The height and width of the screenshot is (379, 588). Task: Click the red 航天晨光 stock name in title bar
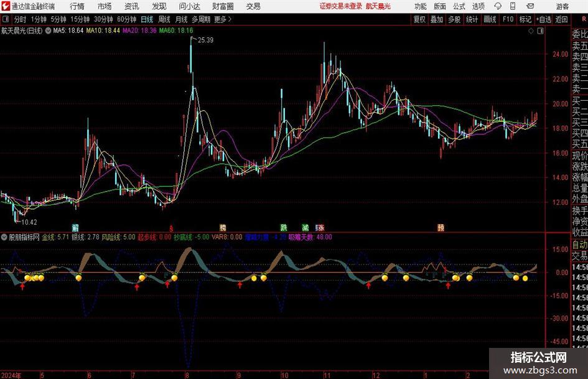[378, 6]
